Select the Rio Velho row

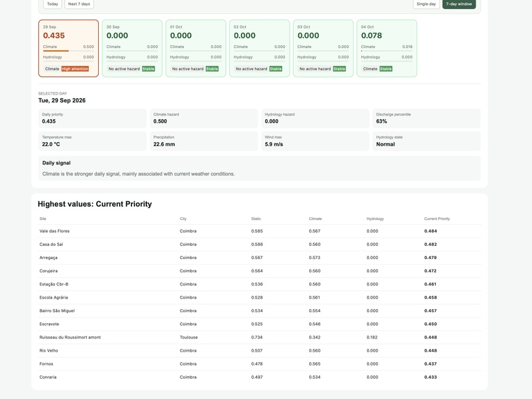pyautogui.click(x=260, y=350)
